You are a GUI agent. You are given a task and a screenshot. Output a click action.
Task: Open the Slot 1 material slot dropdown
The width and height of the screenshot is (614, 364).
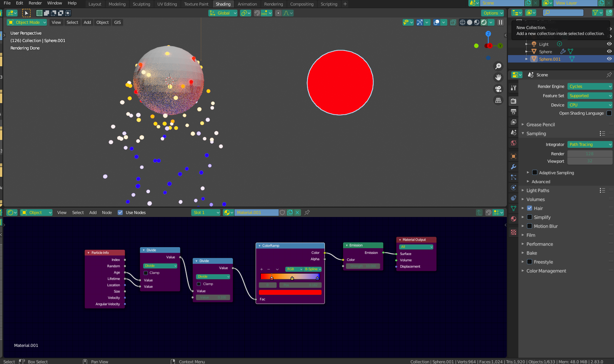pos(206,213)
